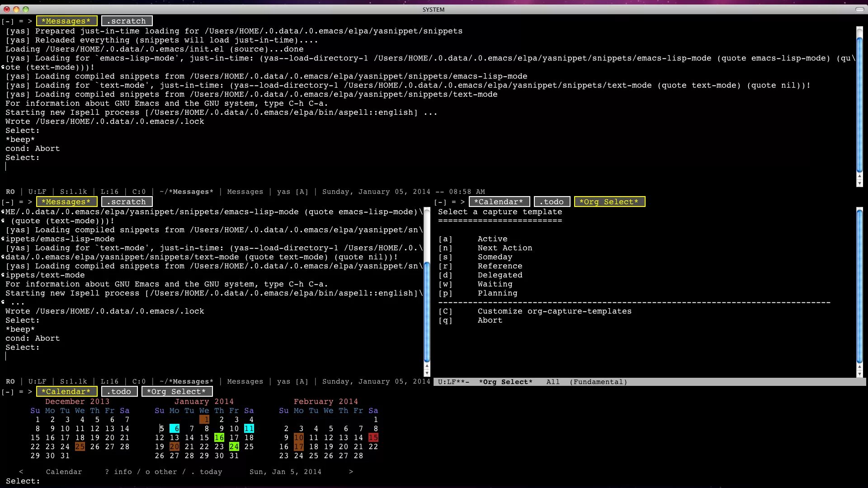Screen dimensions: 868x488
Task: Select *Org Select* tab in right pane
Action: tap(609, 202)
